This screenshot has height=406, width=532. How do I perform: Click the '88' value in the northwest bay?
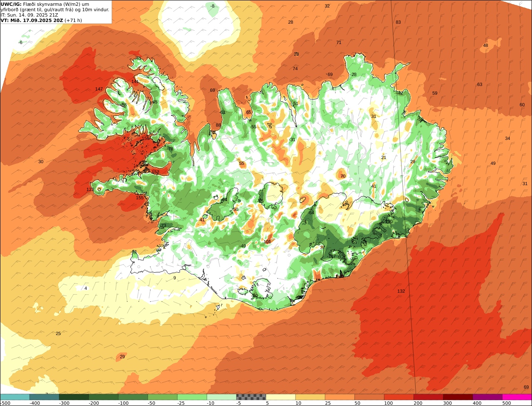(x=218, y=125)
